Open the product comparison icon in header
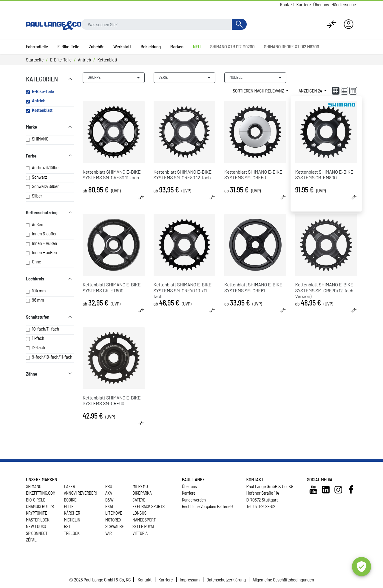The width and height of the screenshot is (383, 588). 331,24
